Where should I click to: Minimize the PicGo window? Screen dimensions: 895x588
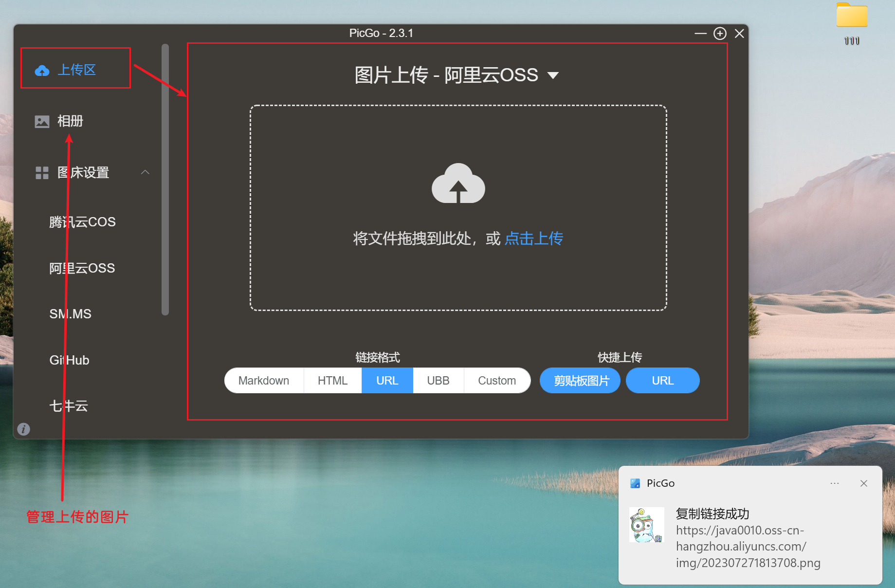(x=700, y=33)
